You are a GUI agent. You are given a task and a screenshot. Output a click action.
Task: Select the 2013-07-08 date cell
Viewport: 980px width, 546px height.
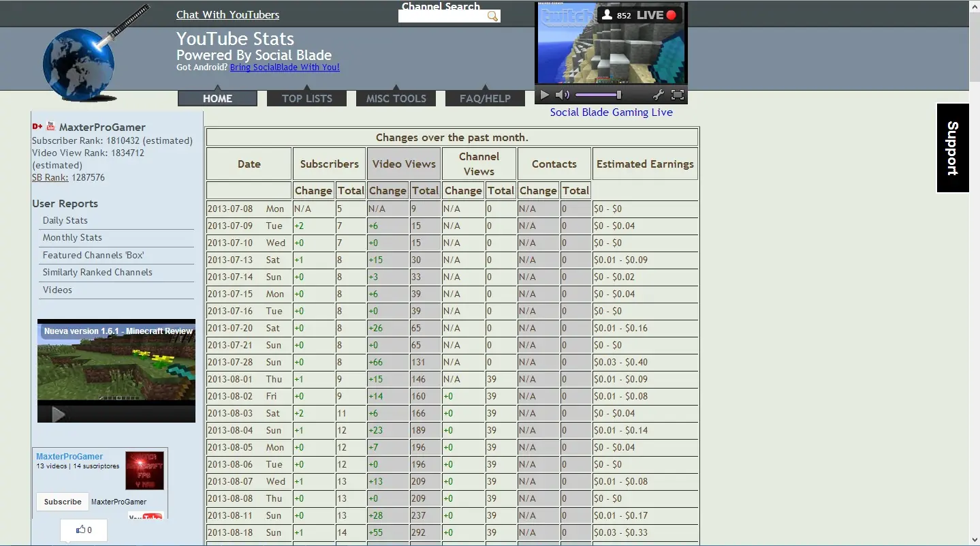coord(249,209)
